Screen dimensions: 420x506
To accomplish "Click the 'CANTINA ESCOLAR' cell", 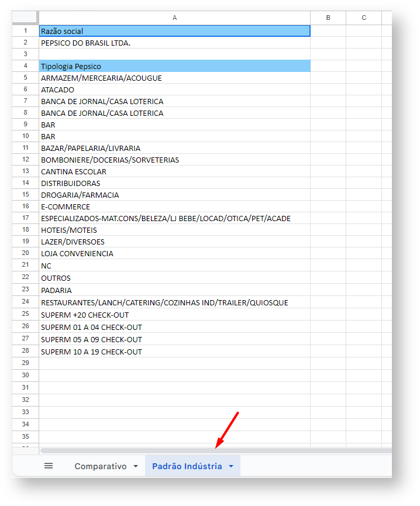I will tap(174, 171).
